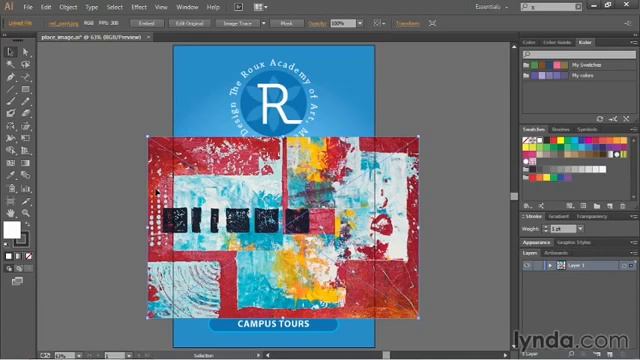Select the Zoom tool in the toolbox
The image size is (640, 360).
pos(25,213)
